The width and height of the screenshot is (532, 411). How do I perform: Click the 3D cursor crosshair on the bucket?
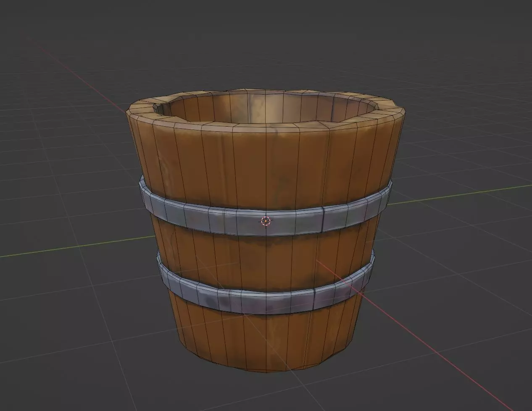click(x=266, y=221)
